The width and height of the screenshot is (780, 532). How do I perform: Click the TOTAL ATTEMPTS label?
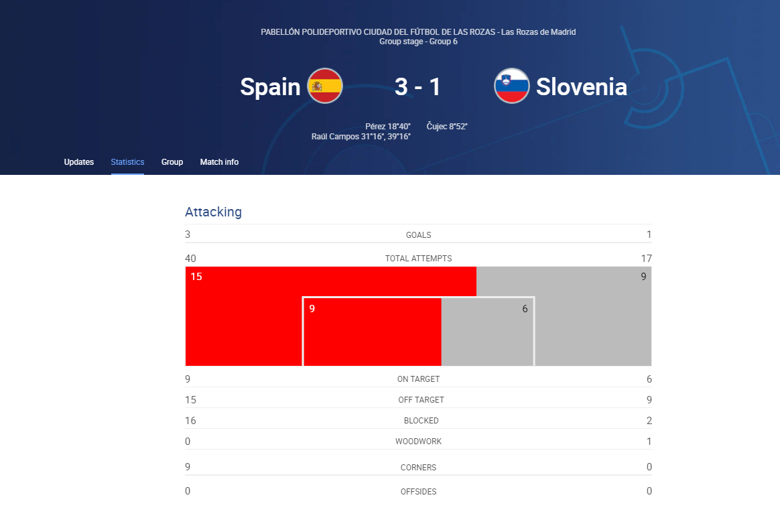pos(418,259)
